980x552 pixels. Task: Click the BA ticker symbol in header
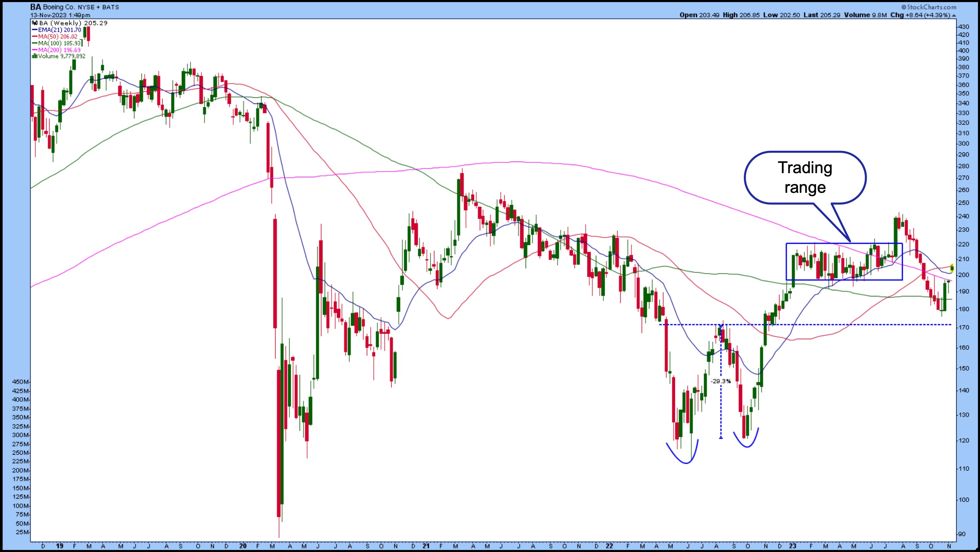pyautogui.click(x=35, y=7)
